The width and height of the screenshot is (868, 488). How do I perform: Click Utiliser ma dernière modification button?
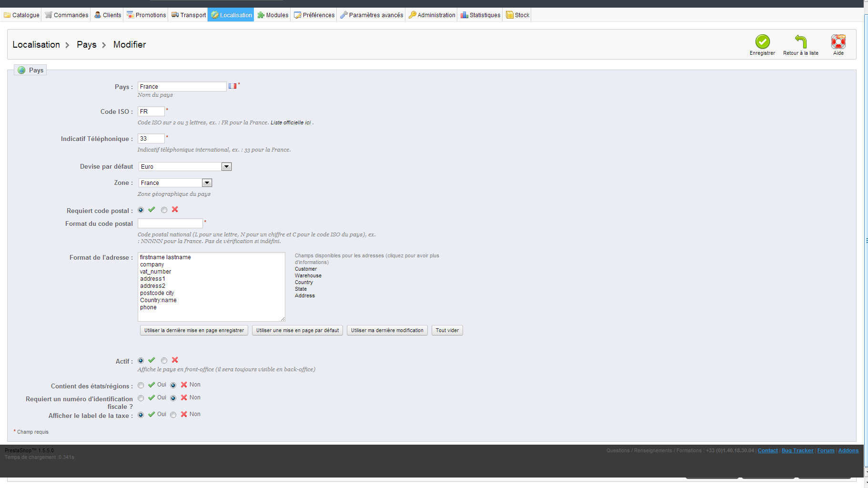coord(387,330)
